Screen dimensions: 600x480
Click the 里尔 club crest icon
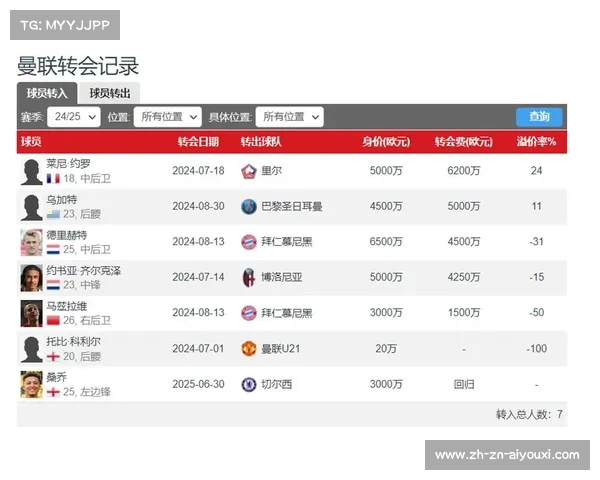pyautogui.click(x=249, y=171)
